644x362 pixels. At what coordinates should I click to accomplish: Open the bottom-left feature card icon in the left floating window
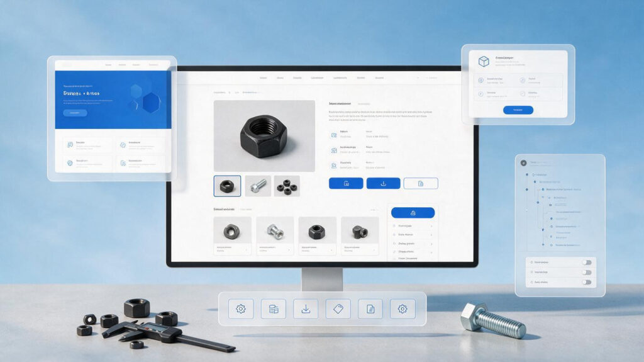(70, 163)
